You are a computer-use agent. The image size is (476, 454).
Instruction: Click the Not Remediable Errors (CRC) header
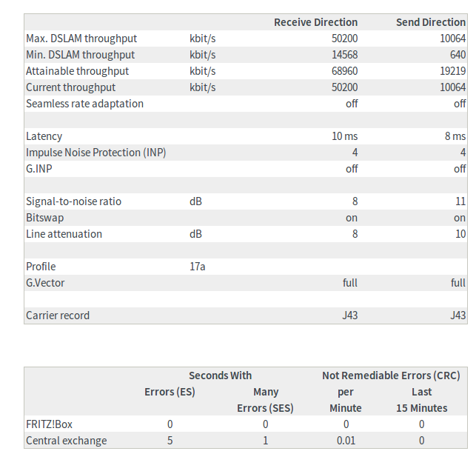391,375
